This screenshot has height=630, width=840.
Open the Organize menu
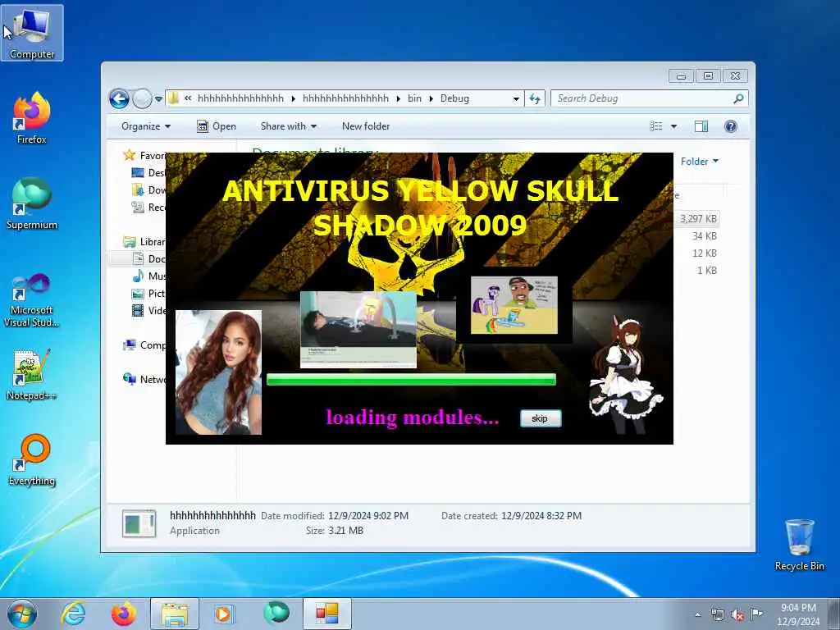click(146, 126)
